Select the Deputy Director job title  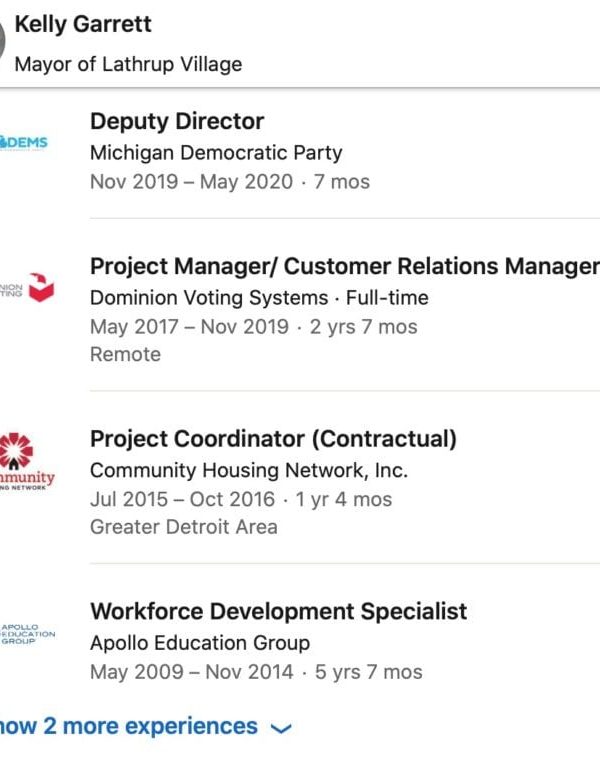177,121
